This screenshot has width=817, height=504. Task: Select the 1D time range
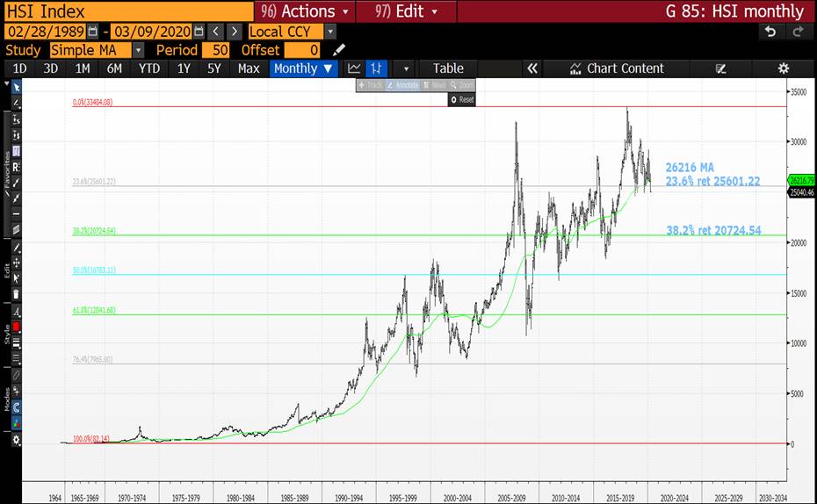pyautogui.click(x=19, y=68)
